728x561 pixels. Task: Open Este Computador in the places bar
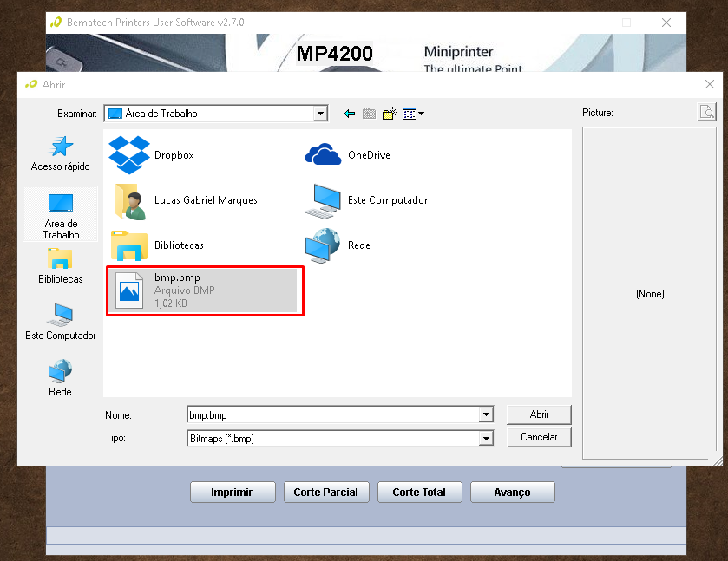point(61,322)
